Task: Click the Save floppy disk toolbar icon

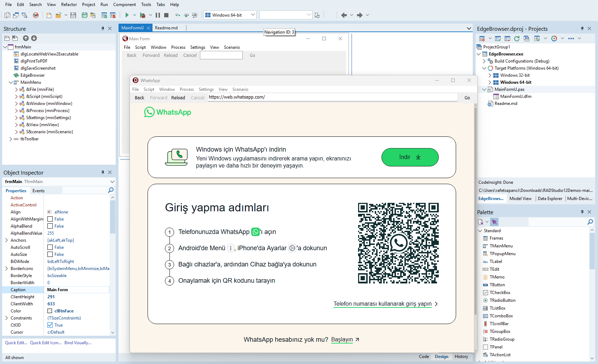Action: click(x=73, y=15)
